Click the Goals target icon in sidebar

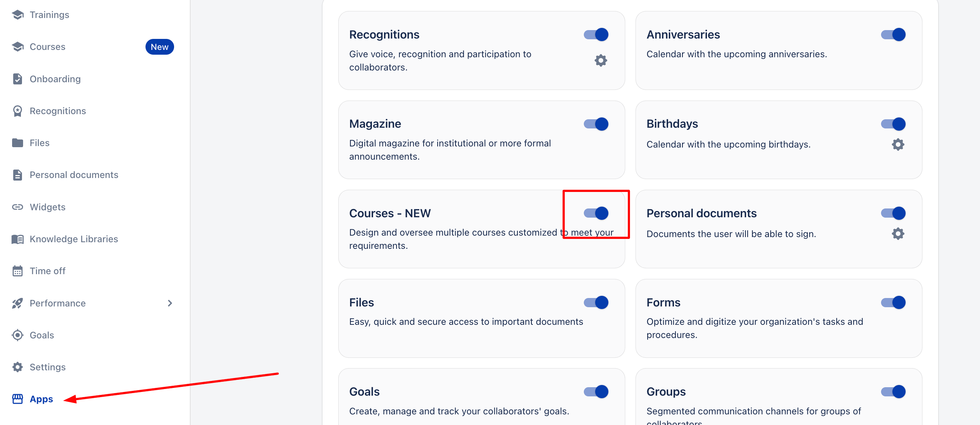pos(18,335)
